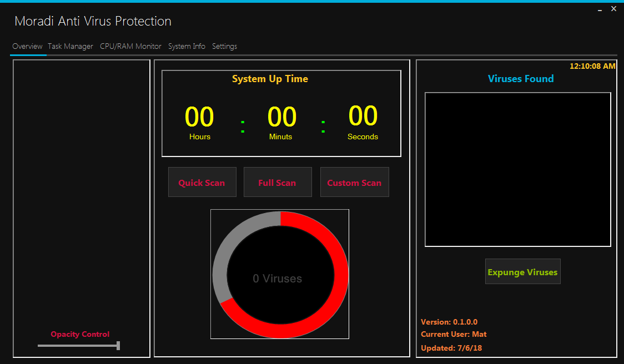Click the Seconds display showing 00
624x364 pixels.
(363, 117)
